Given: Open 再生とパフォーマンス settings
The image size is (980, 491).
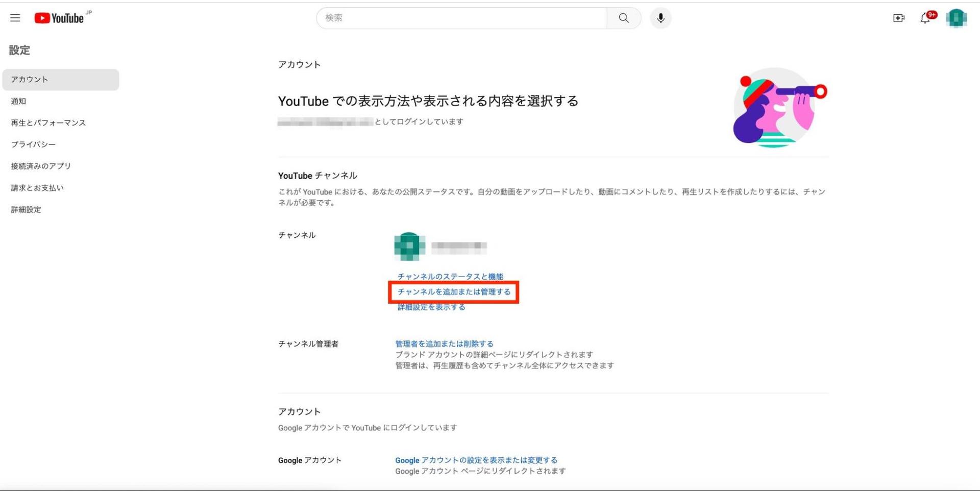Looking at the screenshot, I should pyautogui.click(x=48, y=122).
